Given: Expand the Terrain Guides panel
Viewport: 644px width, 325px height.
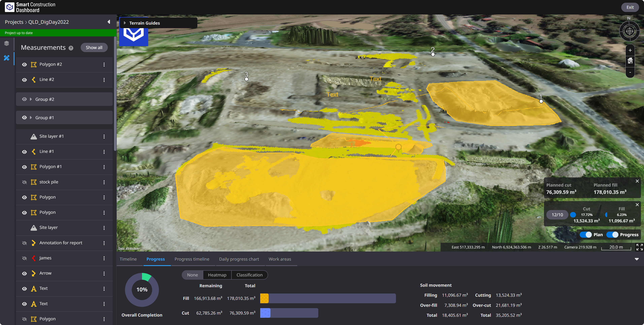Looking at the screenshot, I should click(x=125, y=23).
